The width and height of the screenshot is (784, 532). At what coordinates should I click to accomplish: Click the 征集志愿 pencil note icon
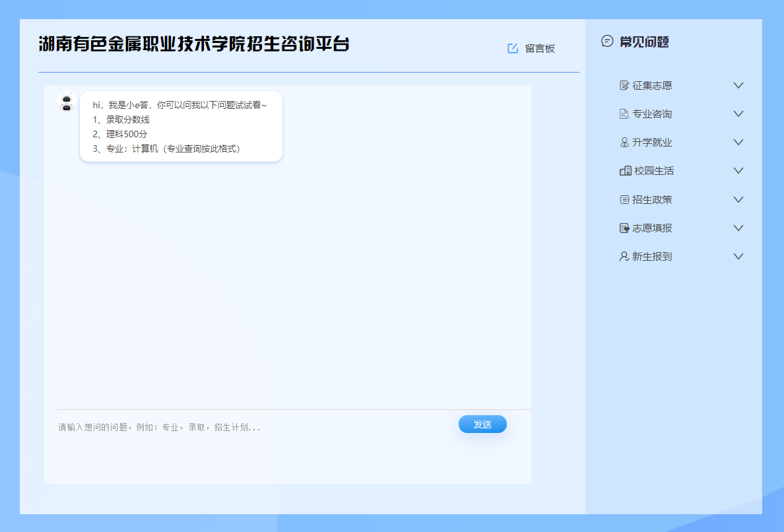point(624,86)
